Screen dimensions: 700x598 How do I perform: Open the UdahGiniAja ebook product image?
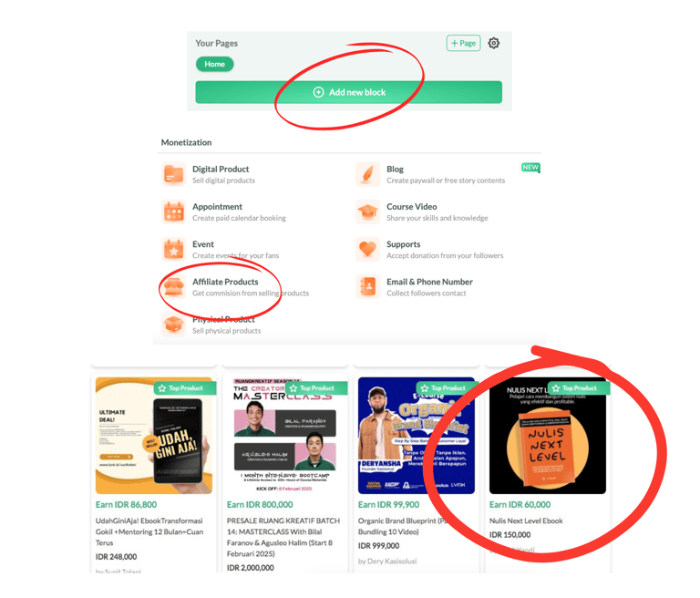[x=154, y=436]
